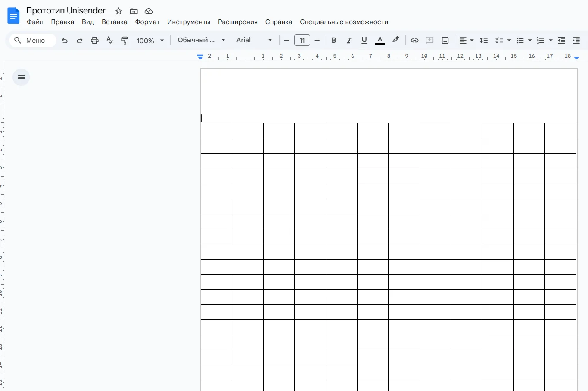
Task: Click the spelling and grammar check icon
Action: [x=109, y=40]
